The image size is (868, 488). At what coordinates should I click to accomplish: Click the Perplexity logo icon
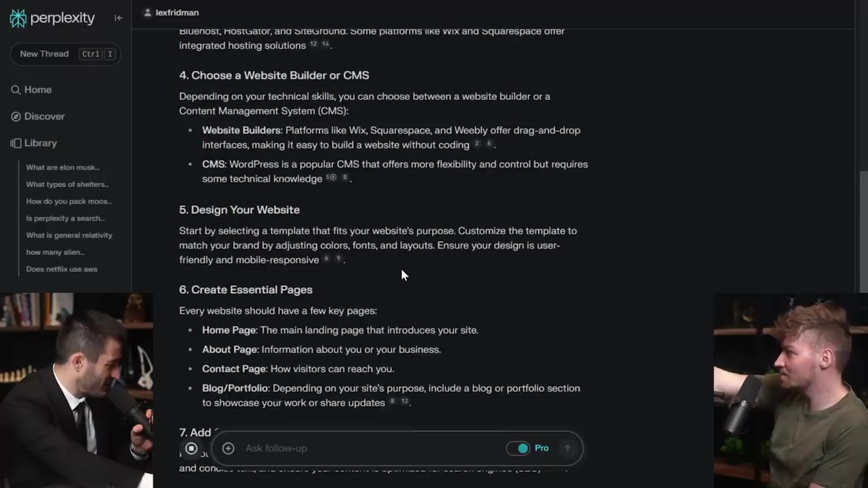click(x=18, y=18)
